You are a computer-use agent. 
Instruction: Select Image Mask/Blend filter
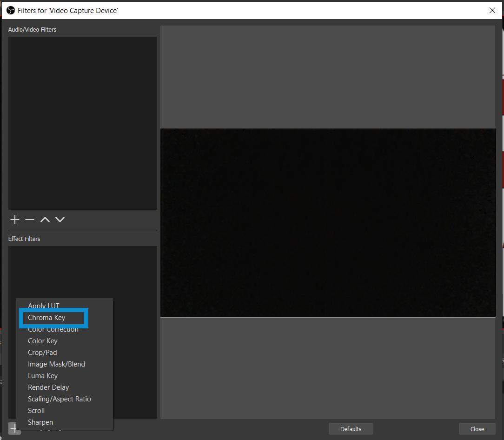click(x=56, y=364)
